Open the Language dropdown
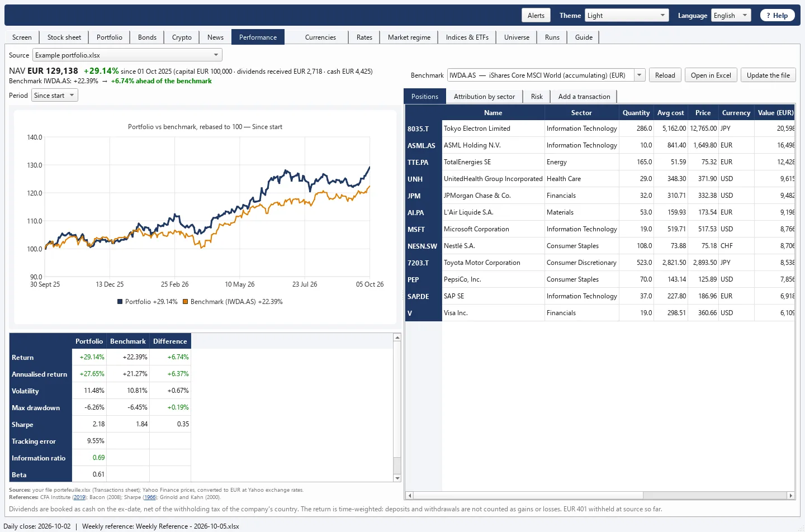 [x=731, y=16]
